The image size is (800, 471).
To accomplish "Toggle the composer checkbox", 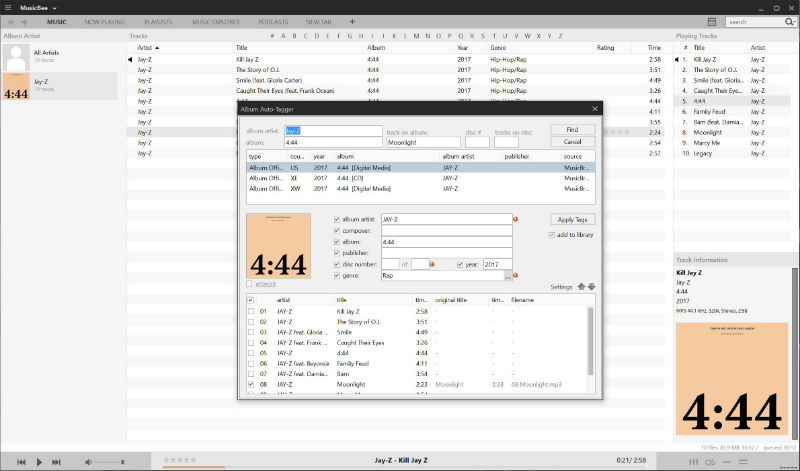I will click(337, 230).
